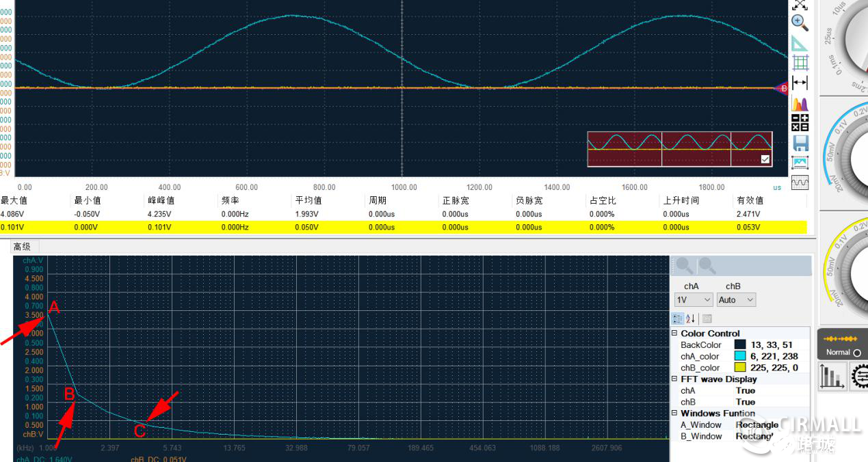Click the 峰峰值 measurement header

point(161,201)
